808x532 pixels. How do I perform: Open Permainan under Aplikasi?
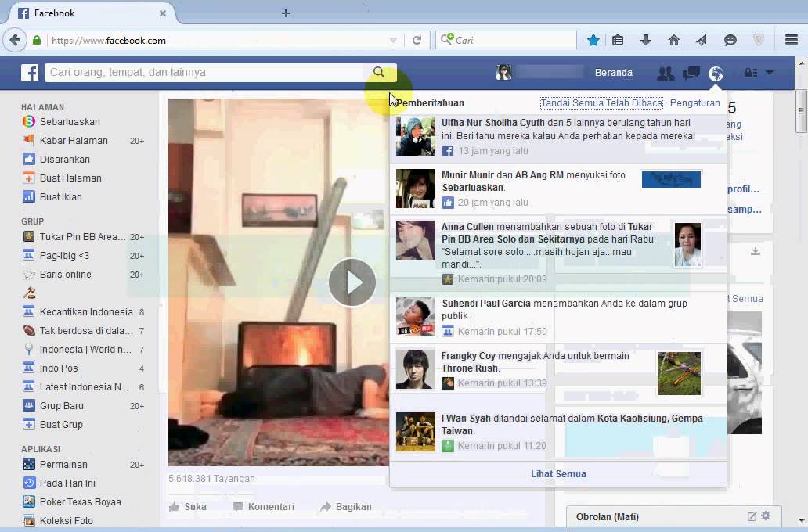click(63, 465)
